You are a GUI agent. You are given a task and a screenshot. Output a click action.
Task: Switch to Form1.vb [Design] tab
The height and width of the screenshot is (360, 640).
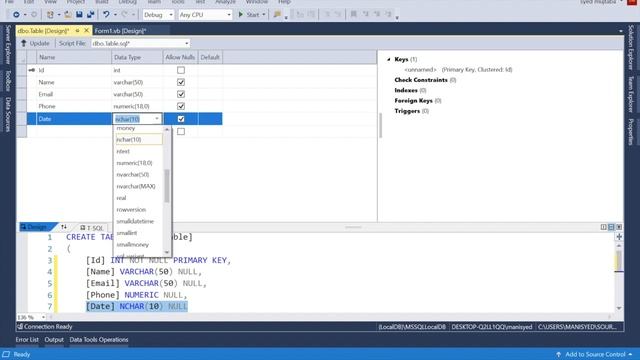pyautogui.click(x=120, y=31)
